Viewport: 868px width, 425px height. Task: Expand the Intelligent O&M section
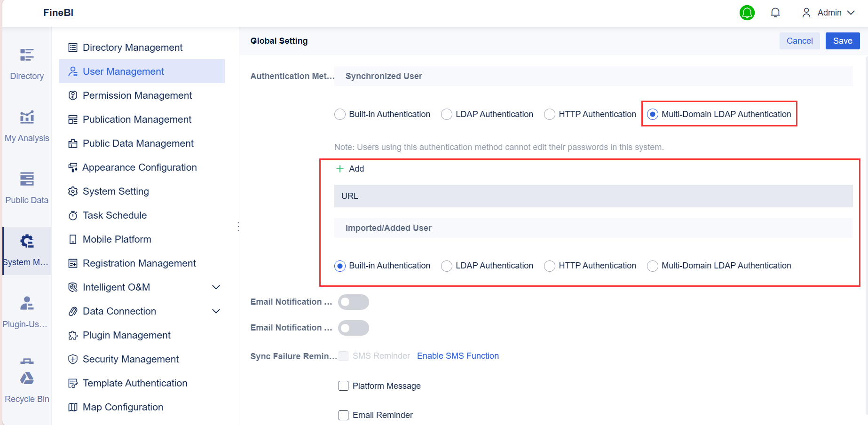click(216, 287)
